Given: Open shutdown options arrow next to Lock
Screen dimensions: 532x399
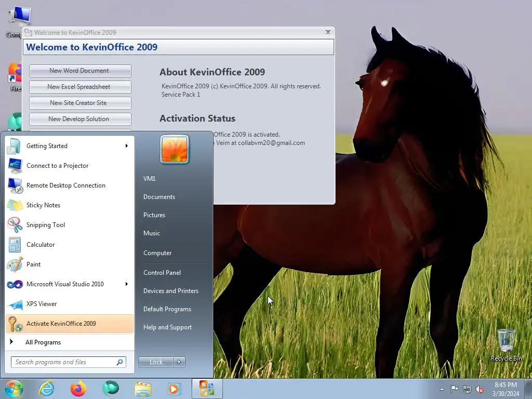Looking at the screenshot, I should (180, 362).
